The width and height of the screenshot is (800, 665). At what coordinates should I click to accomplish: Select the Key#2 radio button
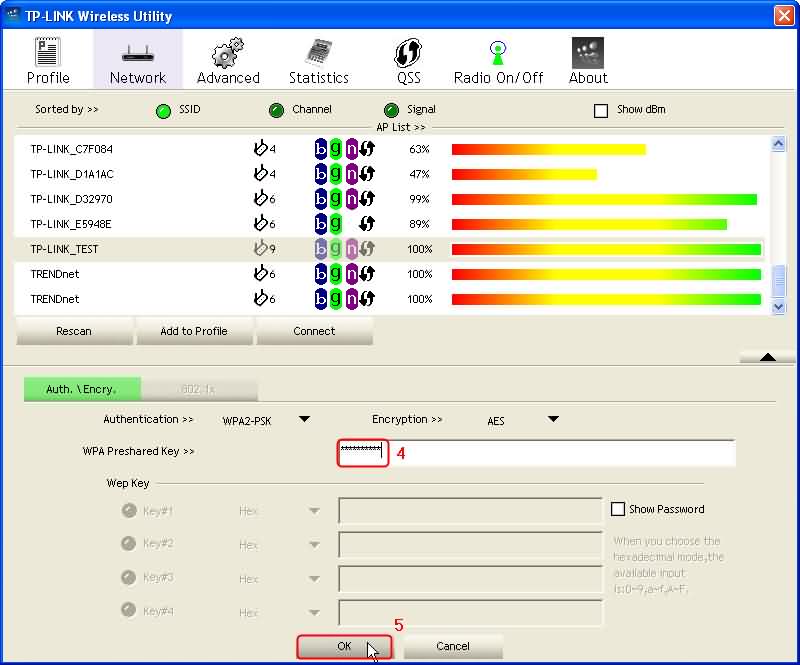pyautogui.click(x=129, y=544)
